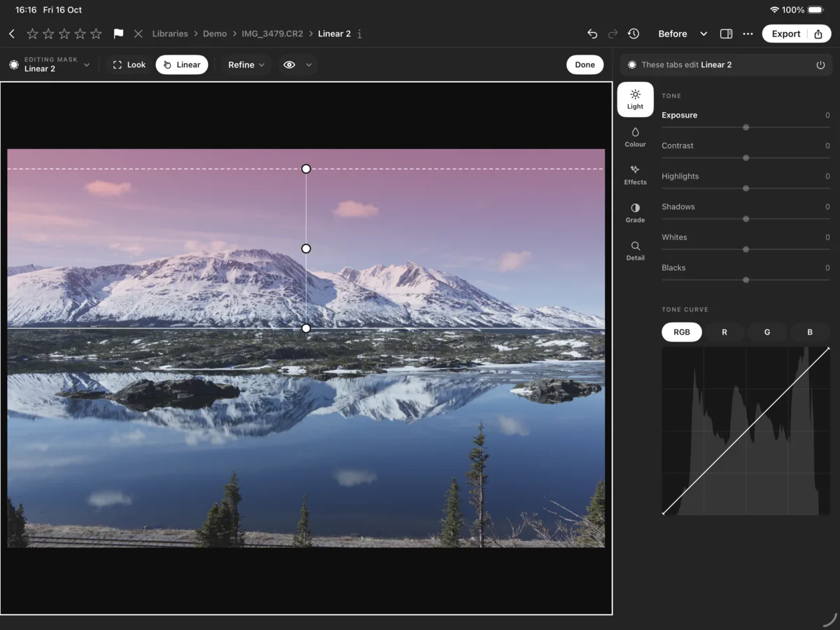Open photo info icon next to Linear 2

pyautogui.click(x=359, y=34)
